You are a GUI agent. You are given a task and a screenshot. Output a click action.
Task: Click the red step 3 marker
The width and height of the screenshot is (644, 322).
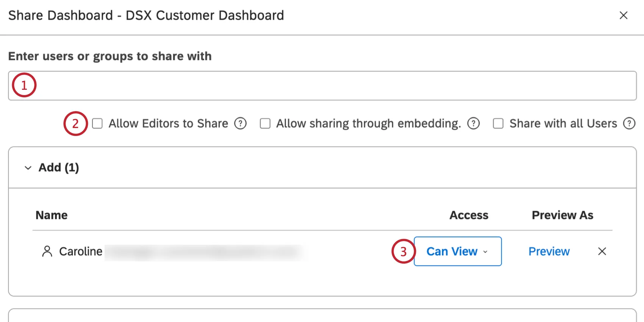tap(403, 252)
